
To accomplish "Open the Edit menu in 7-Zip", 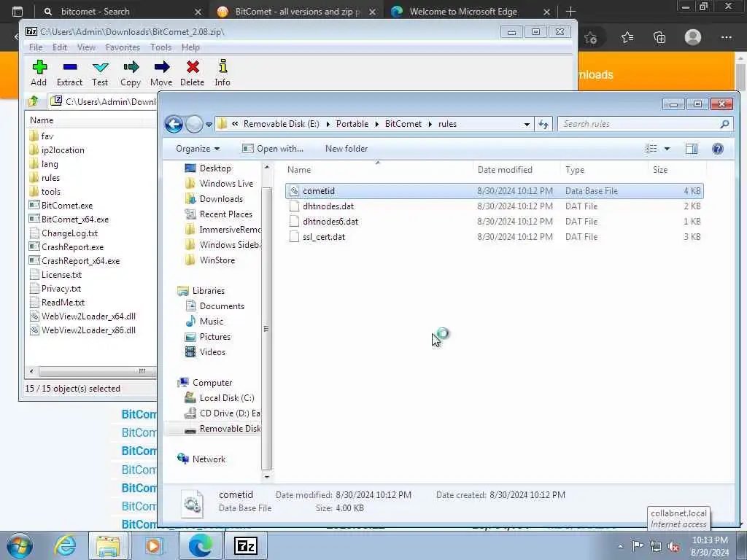I will [60, 47].
